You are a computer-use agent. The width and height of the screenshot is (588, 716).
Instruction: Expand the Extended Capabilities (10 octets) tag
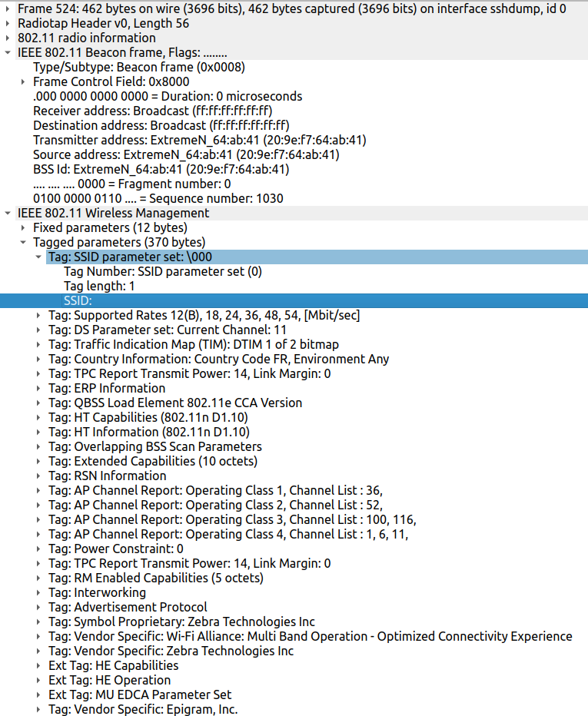pyautogui.click(x=38, y=462)
